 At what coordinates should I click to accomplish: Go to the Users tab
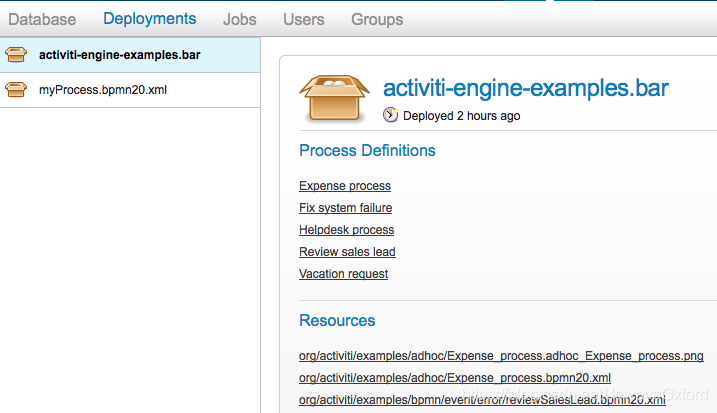coord(303,19)
